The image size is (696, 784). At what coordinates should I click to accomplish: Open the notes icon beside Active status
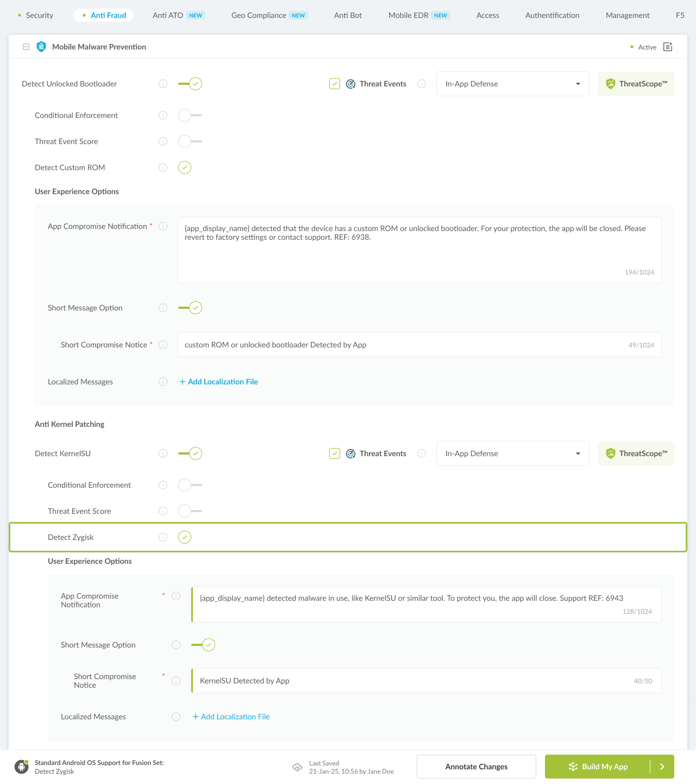(668, 47)
